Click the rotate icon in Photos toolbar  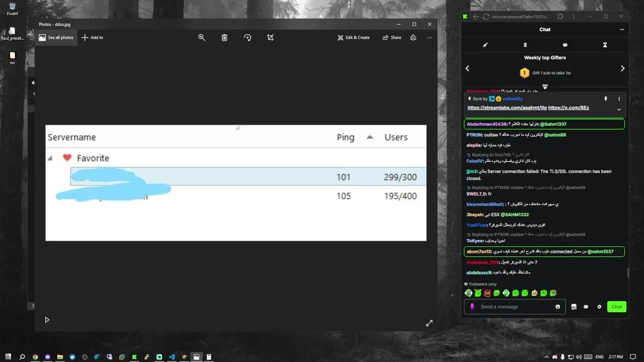248,37
